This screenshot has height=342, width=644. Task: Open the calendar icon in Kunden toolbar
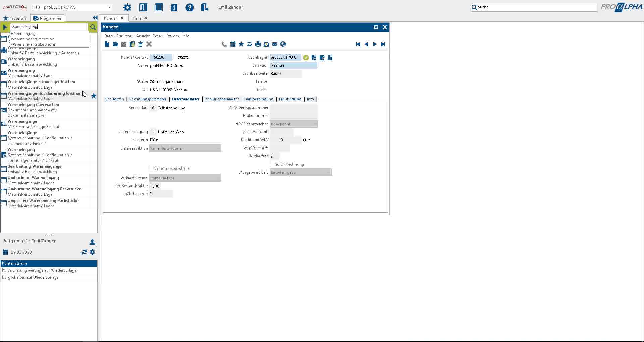[x=233, y=44]
